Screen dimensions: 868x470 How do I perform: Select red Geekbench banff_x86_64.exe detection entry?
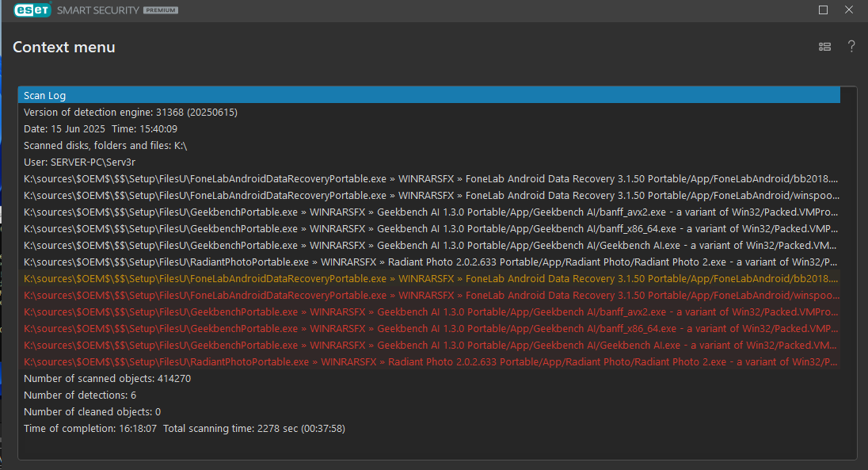coord(429,328)
